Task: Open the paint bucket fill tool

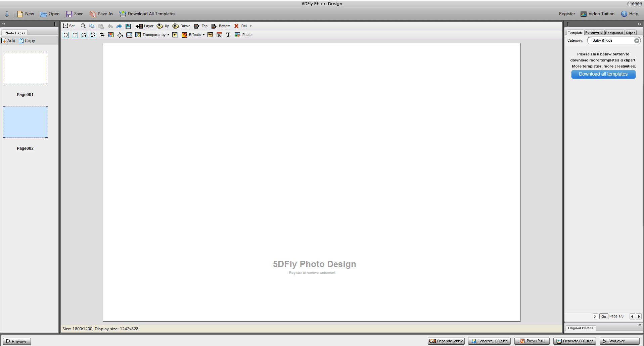Action: point(120,35)
